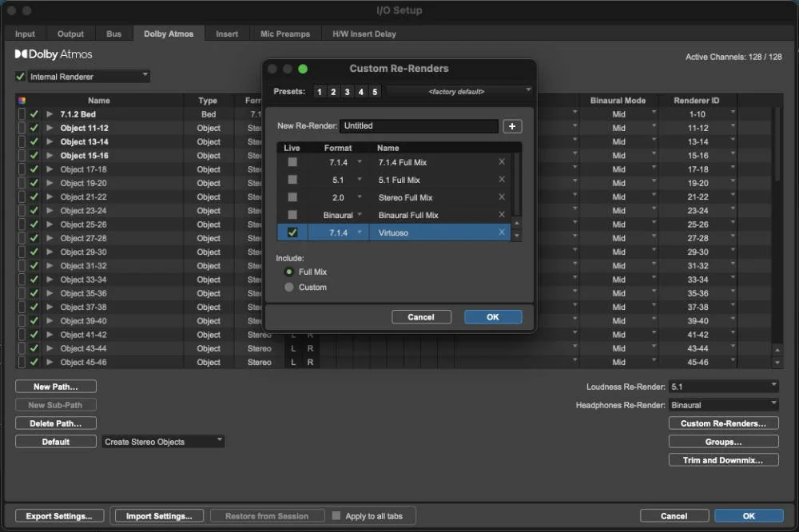Open Headphones Re-Render dropdown
This screenshot has height=532, width=799.
(724, 405)
